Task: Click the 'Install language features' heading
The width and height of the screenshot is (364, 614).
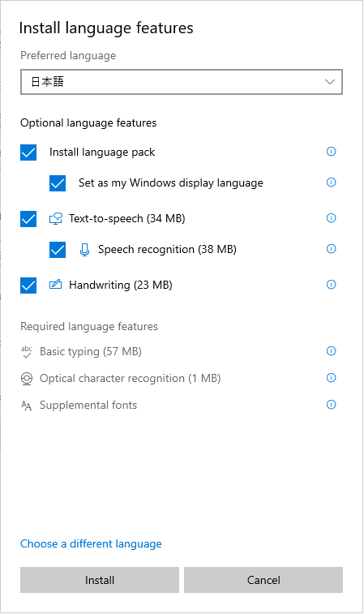Action: (x=106, y=28)
